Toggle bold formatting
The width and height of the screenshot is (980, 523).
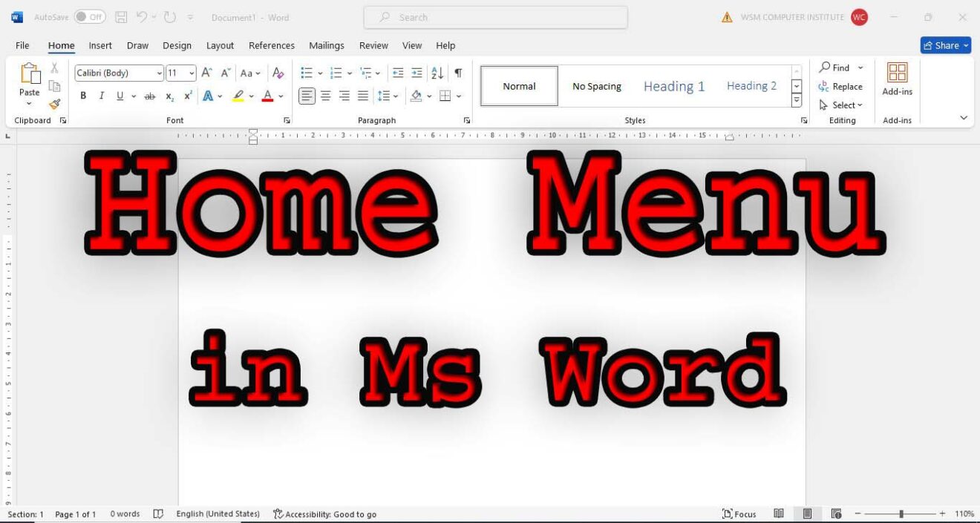(82, 95)
